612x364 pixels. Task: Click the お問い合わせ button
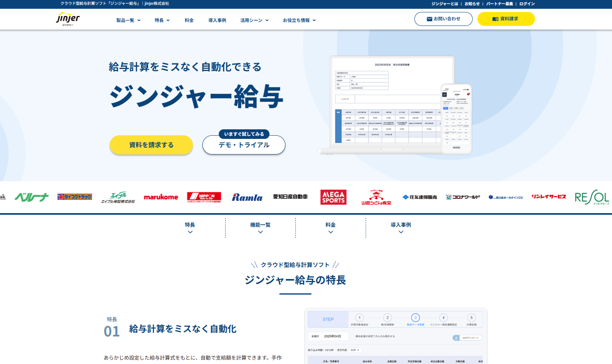[444, 19]
